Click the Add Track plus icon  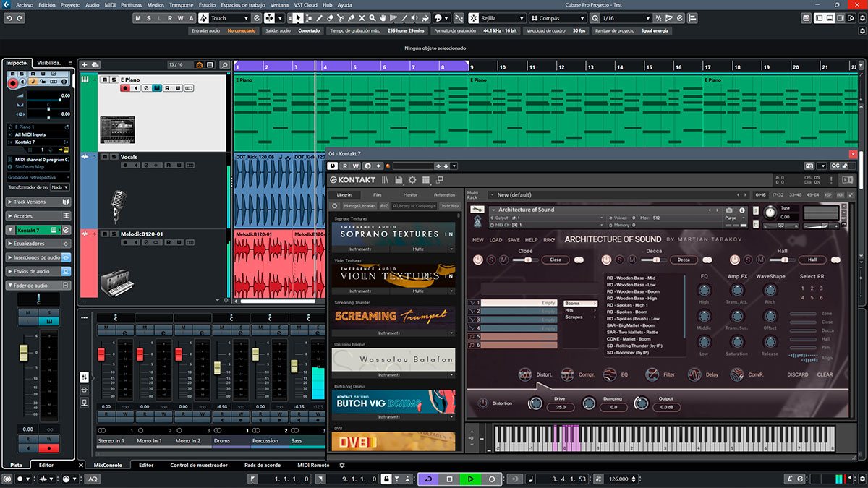click(85, 65)
